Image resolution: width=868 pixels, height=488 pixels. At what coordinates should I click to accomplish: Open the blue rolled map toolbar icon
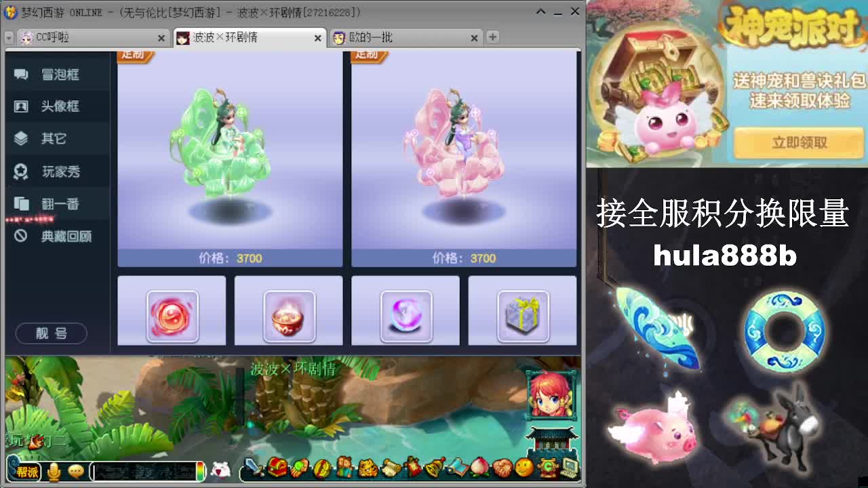tap(458, 468)
